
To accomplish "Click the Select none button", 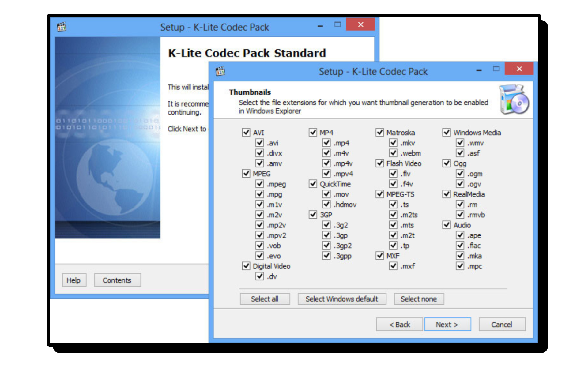I will click(419, 299).
